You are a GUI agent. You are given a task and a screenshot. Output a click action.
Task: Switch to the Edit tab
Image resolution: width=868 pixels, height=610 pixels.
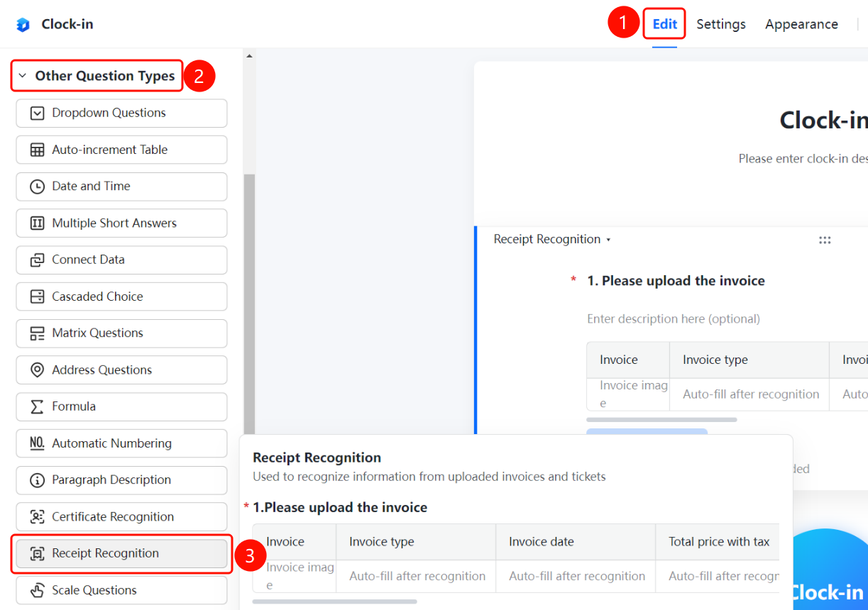(x=665, y=24)
